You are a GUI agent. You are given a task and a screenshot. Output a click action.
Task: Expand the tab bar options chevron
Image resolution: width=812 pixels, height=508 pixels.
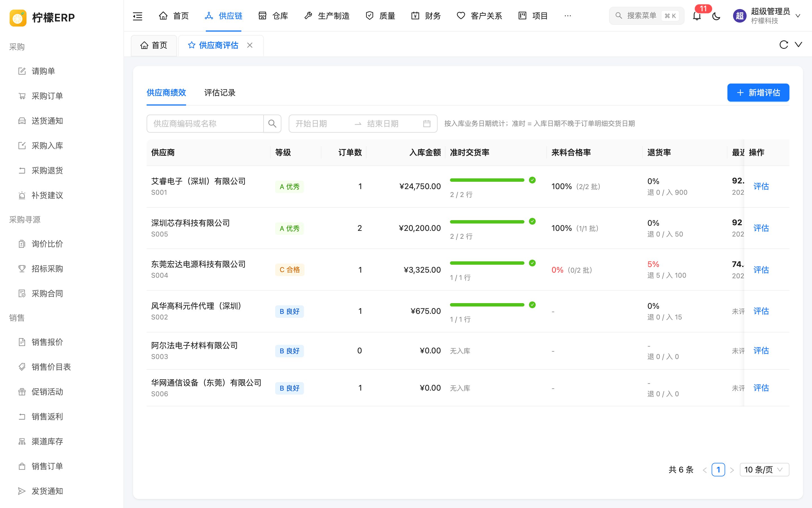click(798, 45)
